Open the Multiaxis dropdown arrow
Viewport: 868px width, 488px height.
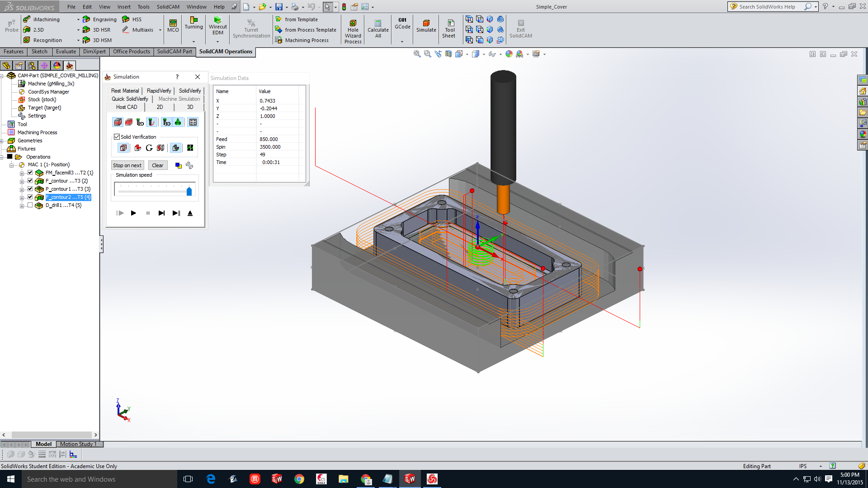tap(160, 30)
